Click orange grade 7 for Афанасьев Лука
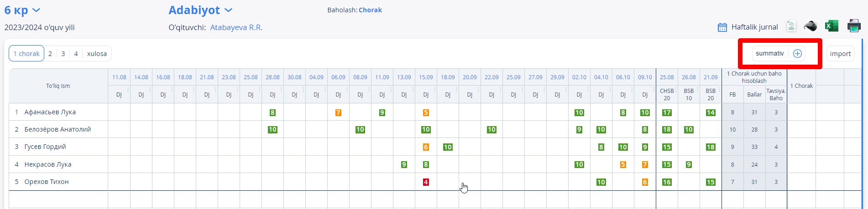The height and width of the screenshot is (209, 868). click(x=338, y=112)
